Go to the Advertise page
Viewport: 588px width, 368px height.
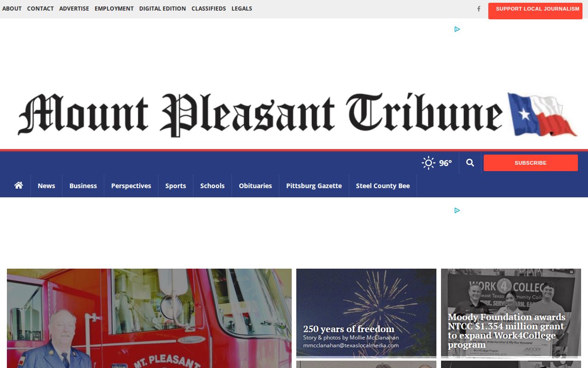(74, 9)
